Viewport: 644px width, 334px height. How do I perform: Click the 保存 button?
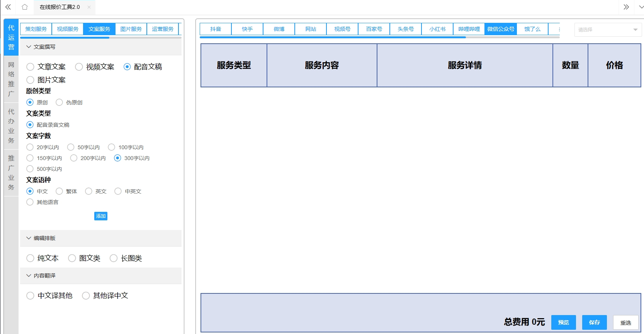tap(594, 322)
